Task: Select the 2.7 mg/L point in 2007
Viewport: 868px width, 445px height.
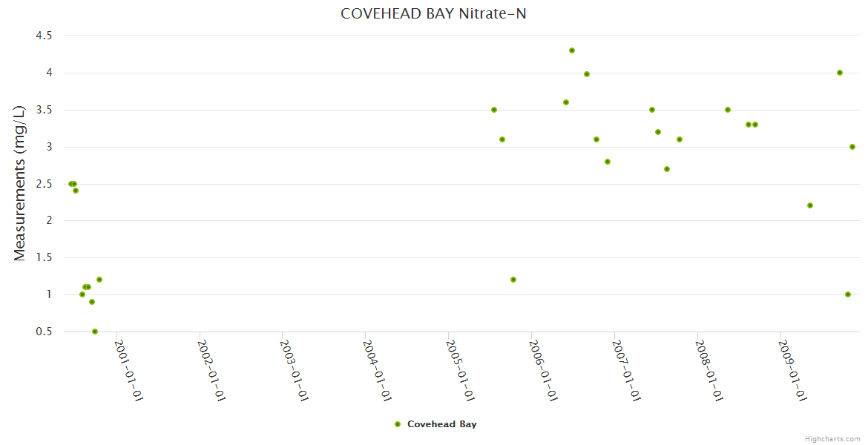Action: pyautogui.click(x=667, y=169)
